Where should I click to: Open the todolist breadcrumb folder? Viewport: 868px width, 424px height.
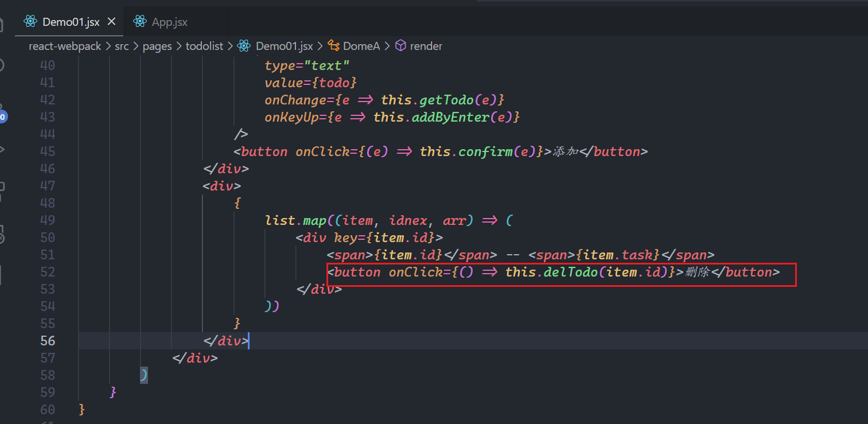[x=204, y=46]
